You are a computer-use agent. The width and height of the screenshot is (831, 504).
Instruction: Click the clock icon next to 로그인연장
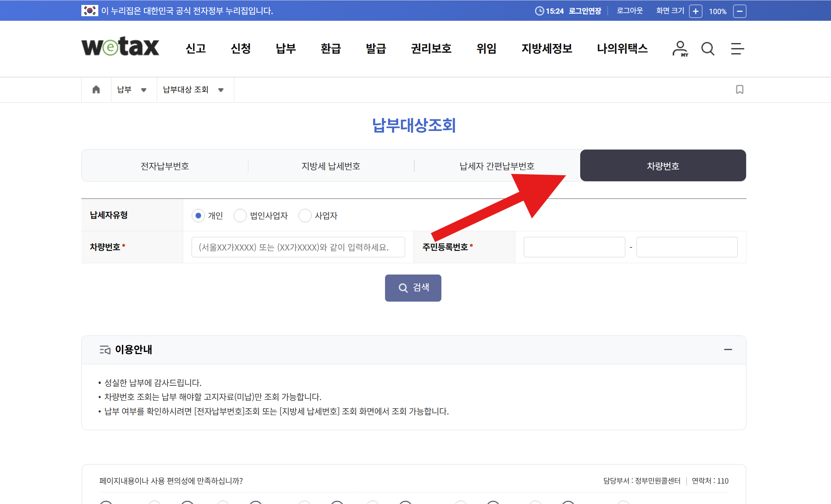click(x=539, y=11)
